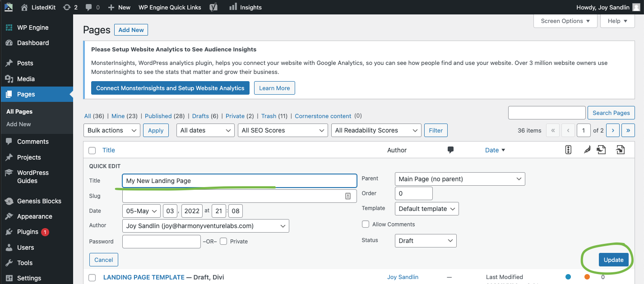Select Pages in the sidebar
This screenshot has height=284, width=644.
pos(37,94)
